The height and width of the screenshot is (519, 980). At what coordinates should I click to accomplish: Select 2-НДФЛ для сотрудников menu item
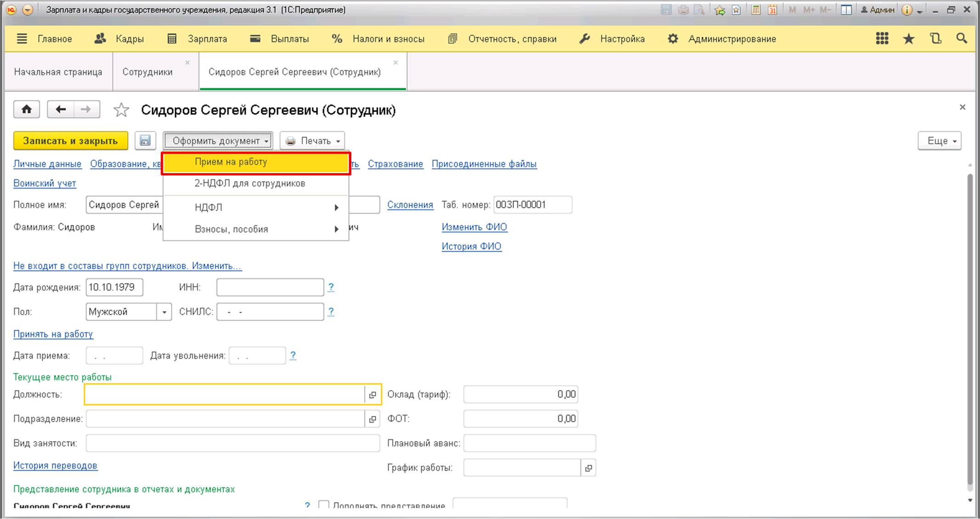pos(256,183)
